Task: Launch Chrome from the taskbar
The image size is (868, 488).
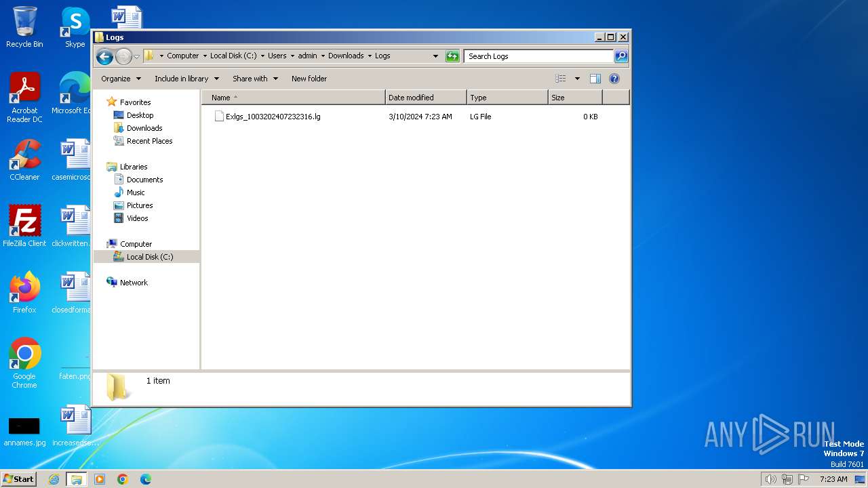Action: 123,479
